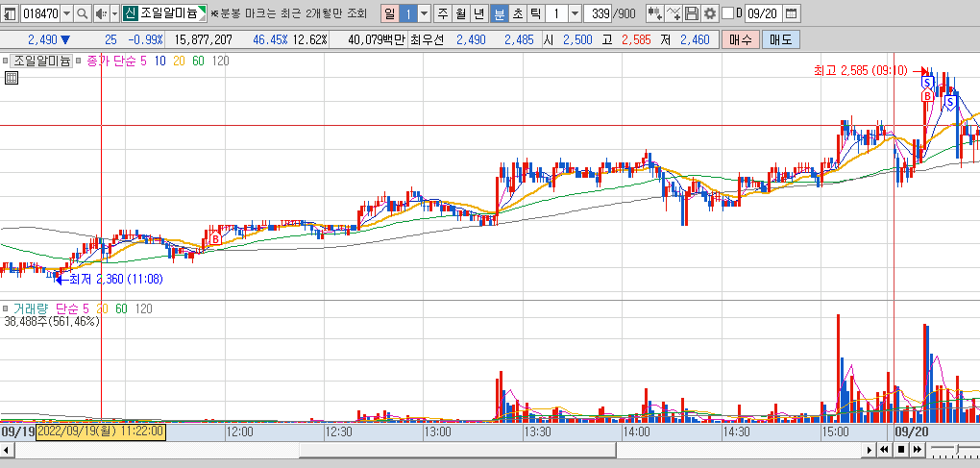Expand the dropdown next to speaker icon
980x468 pixels.
coord(114,13)
